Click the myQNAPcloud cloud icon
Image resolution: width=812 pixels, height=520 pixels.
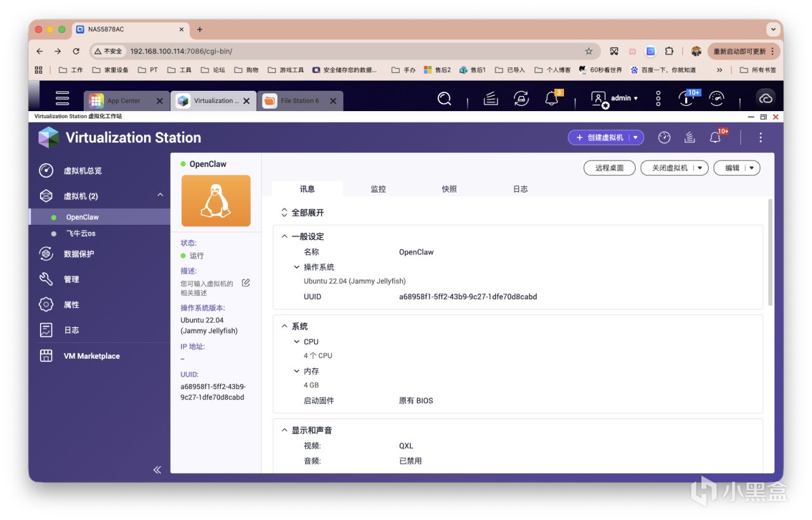[x=766, y=98]
